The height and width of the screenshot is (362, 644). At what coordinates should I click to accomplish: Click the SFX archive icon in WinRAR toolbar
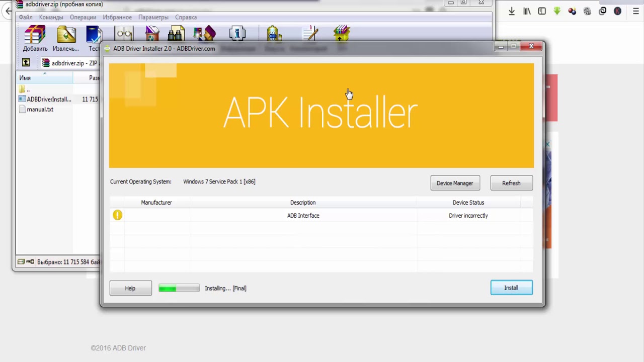342,34
